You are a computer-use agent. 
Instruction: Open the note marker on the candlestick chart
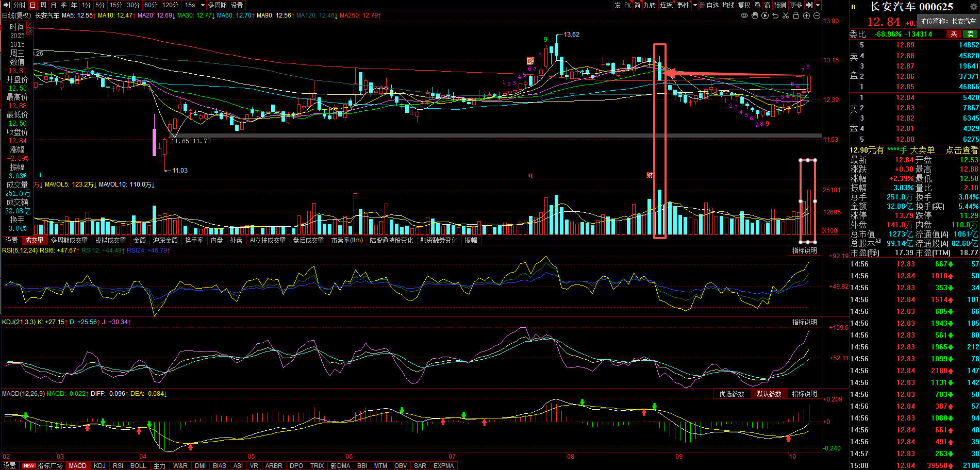[530, 61]
